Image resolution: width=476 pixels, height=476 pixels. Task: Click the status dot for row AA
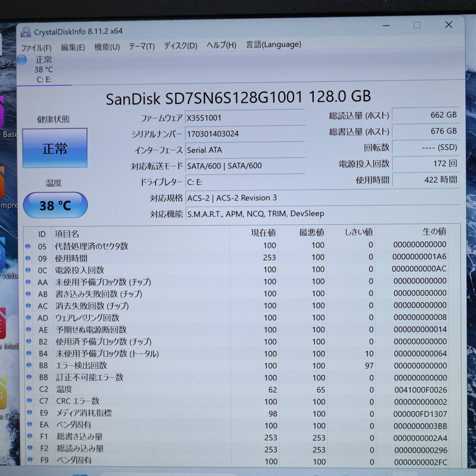pyautogui.click(x=28, y=282)
